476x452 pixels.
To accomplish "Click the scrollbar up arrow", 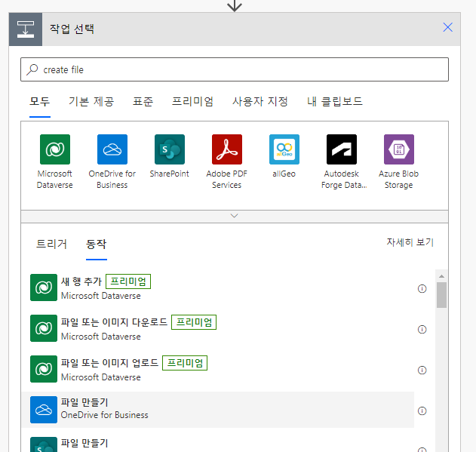I will (x=442, y=276).
